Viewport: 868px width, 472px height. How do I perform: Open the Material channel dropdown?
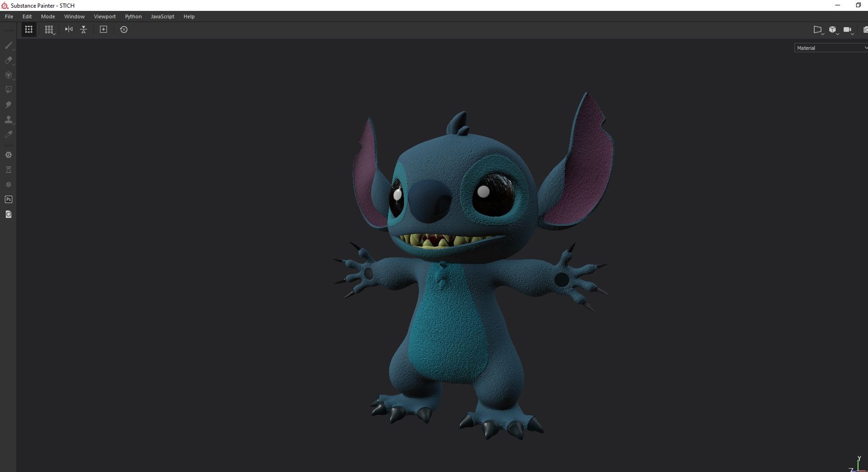click(831, 48)
